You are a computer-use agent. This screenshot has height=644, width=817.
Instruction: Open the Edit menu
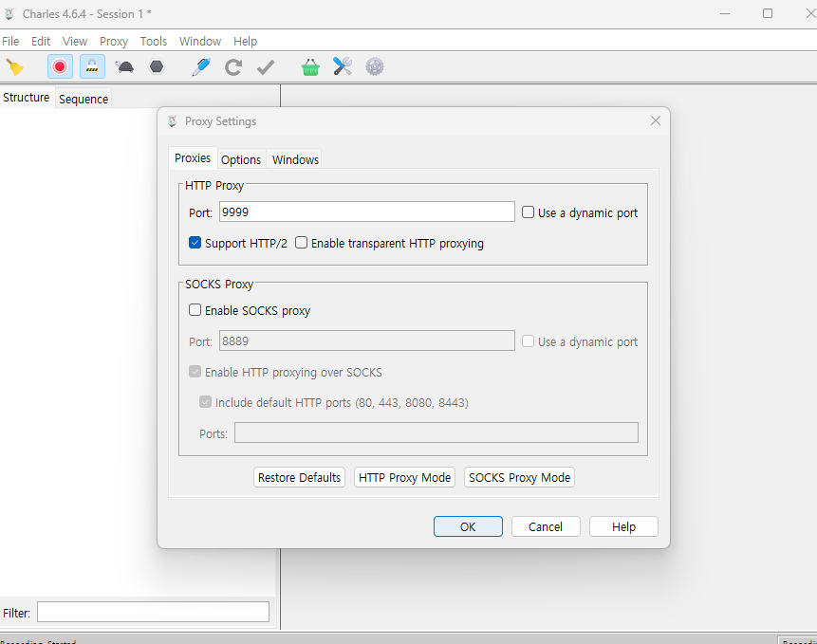point(41,41)
